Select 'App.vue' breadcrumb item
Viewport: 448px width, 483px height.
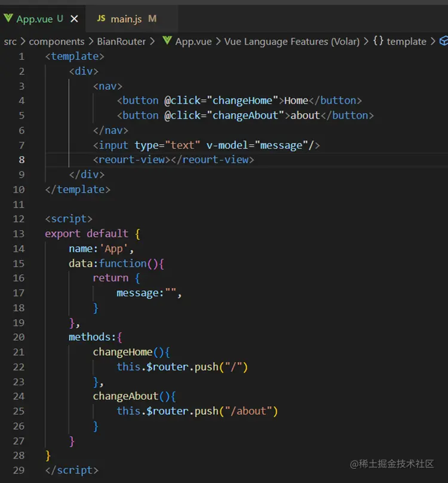(194, 42)
